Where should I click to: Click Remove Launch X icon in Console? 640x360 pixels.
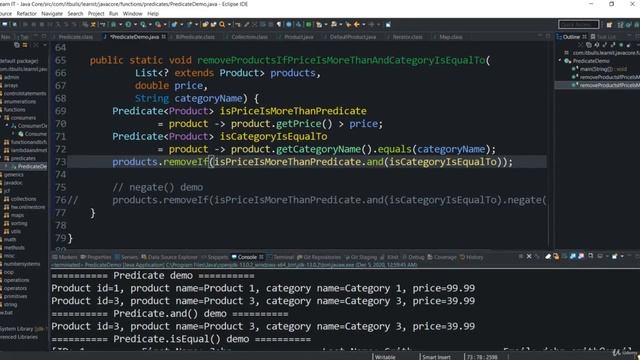(529, 256)
